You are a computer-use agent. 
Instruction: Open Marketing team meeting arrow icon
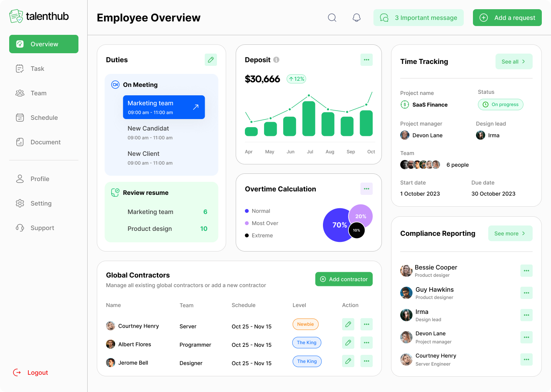(x=196, y=107)
